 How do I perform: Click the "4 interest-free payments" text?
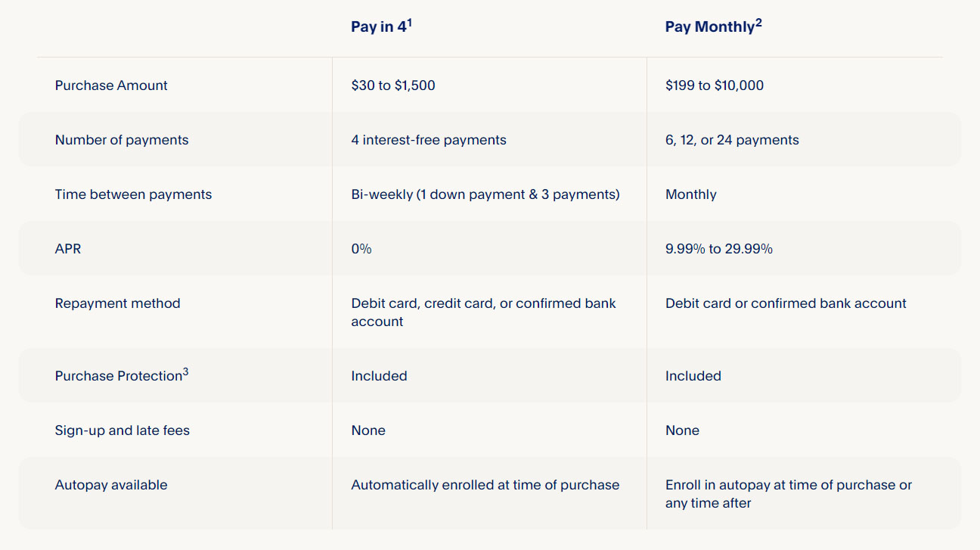429,140
